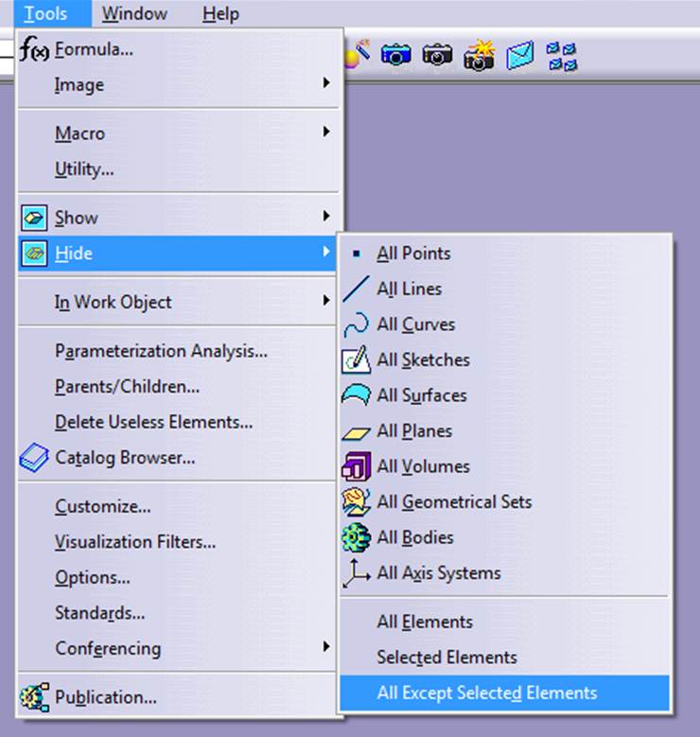The height and width of the screenshot is (737, 700).
Task: Click the All Surfaces icon
Action: (x=356, y=395)
